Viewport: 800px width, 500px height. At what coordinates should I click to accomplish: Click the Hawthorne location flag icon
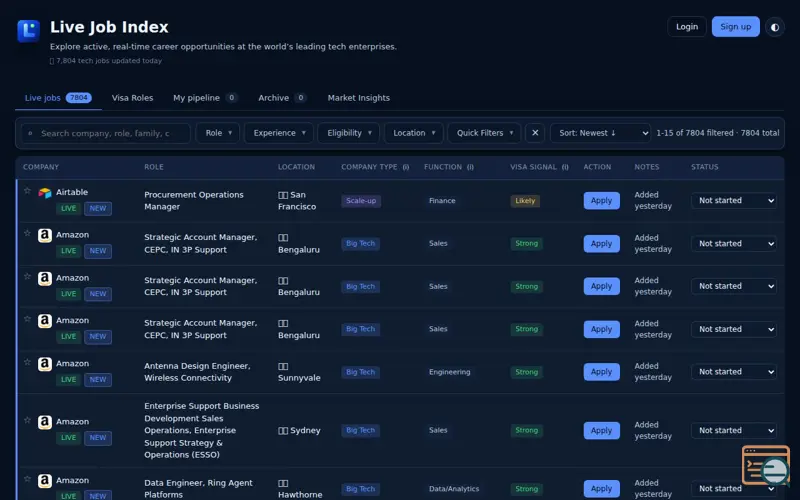tap(283, 483)
